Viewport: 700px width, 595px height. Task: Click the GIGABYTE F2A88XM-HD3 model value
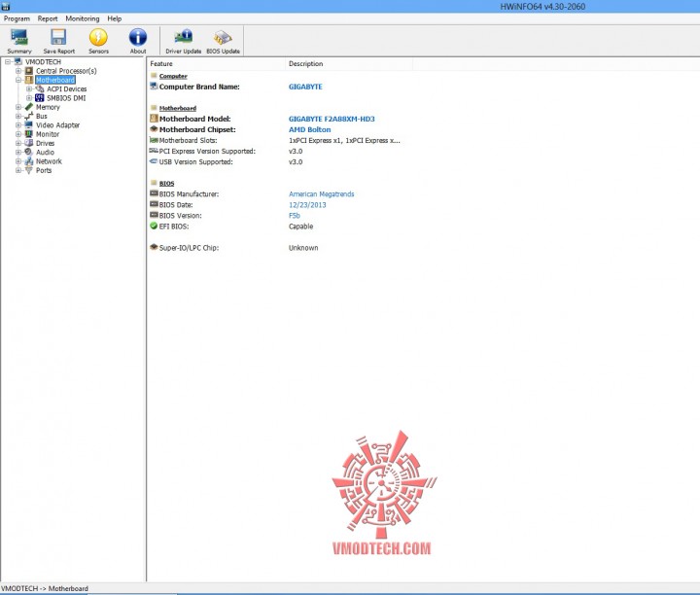(332, 119)
